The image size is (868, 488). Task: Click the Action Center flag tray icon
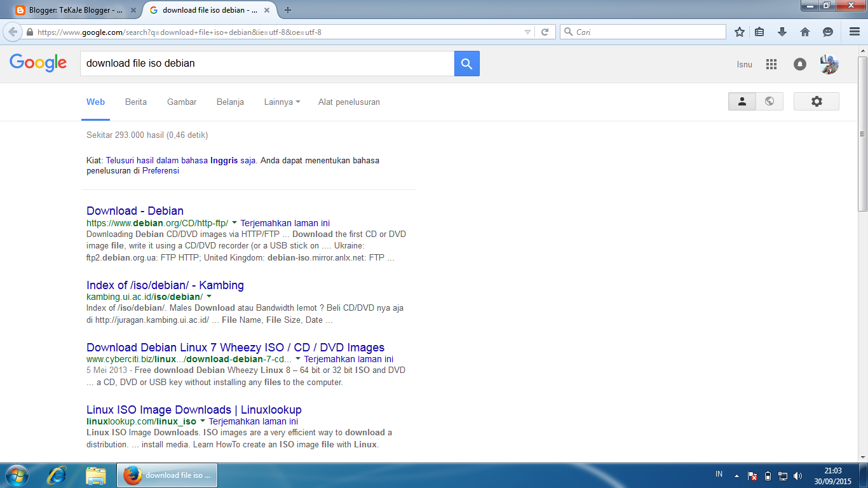tap(752, 475)
